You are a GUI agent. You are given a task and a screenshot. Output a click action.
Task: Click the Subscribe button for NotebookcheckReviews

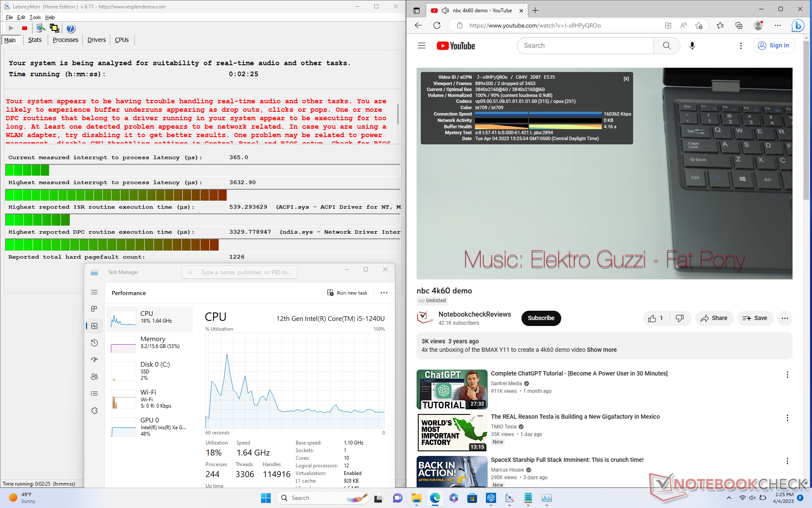(541, 318)
